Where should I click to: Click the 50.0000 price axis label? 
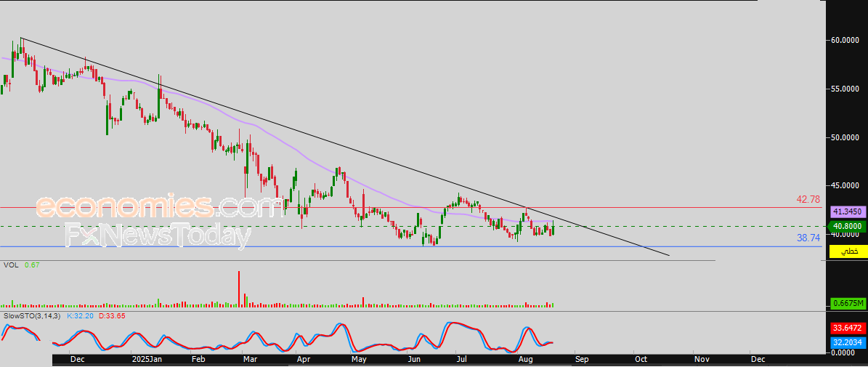pos(847,137)
